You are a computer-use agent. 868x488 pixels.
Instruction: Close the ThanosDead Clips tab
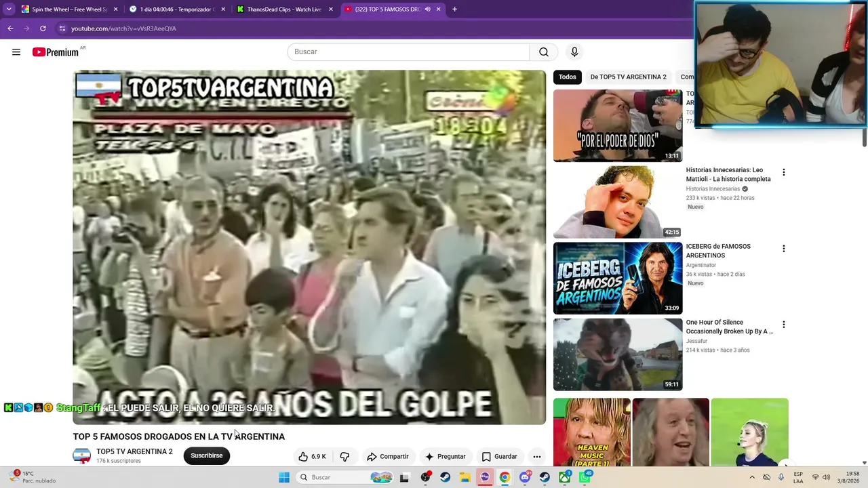(331, 9)
